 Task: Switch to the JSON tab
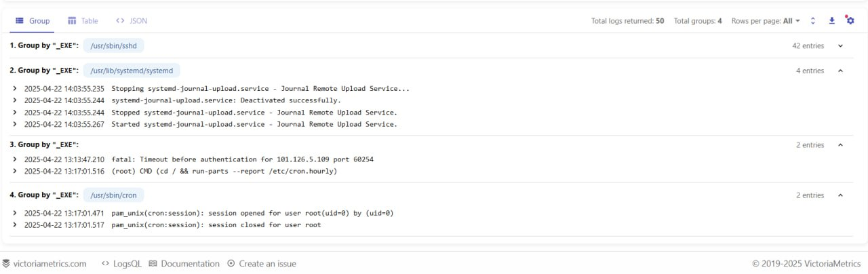click(x=132, y=21)
